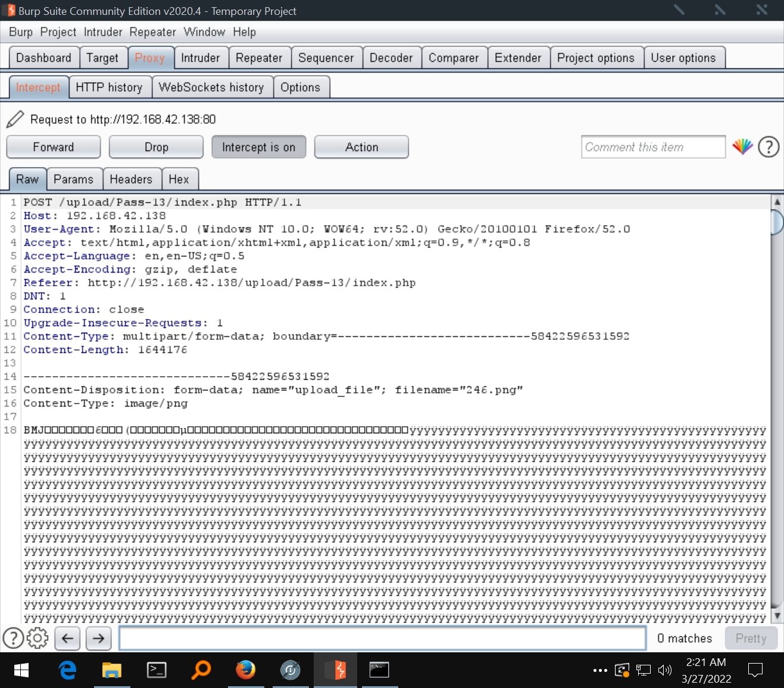Screen dimensions: 784x688
Task: Open the Action menu button
Action: 361,147
